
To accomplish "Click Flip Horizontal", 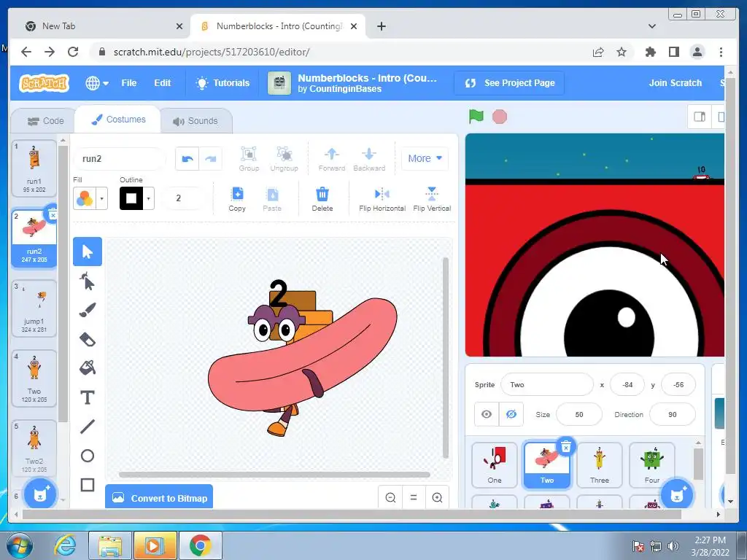I will [x=382, y=198].
